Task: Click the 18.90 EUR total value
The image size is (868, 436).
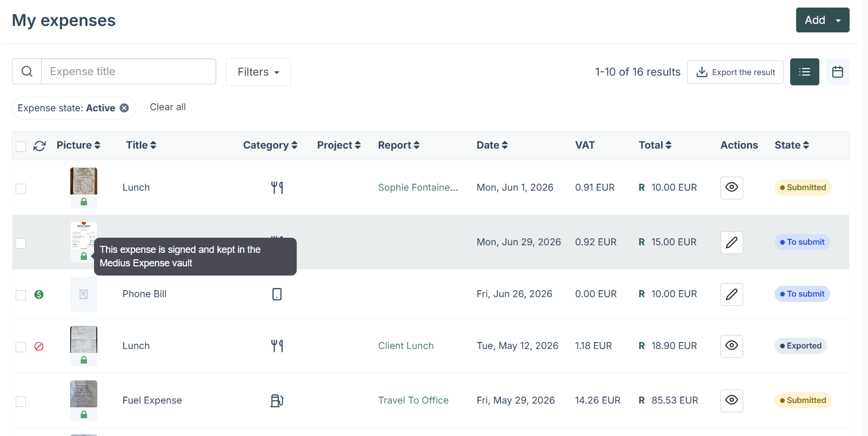Action: (x=674, y=346)
